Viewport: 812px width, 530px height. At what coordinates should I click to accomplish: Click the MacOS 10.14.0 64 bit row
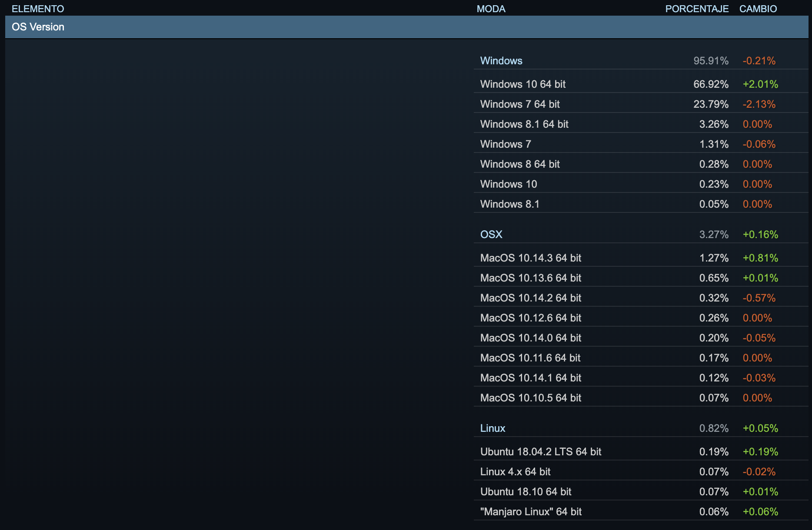point(641,338)
